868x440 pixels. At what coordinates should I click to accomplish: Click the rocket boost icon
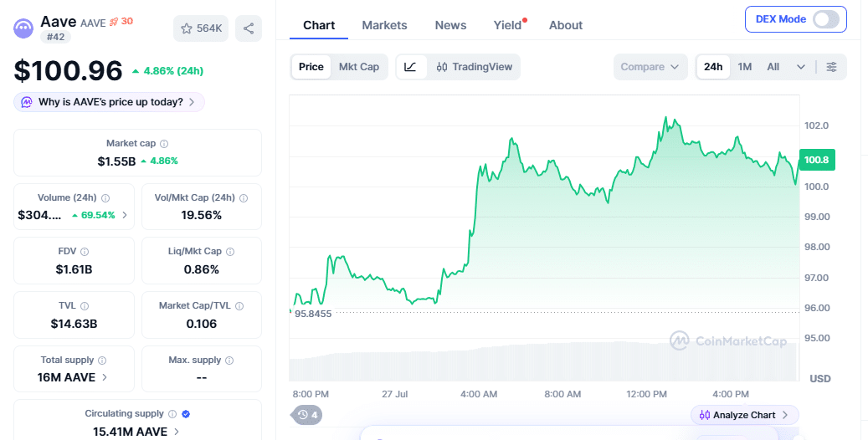(114, 22)
